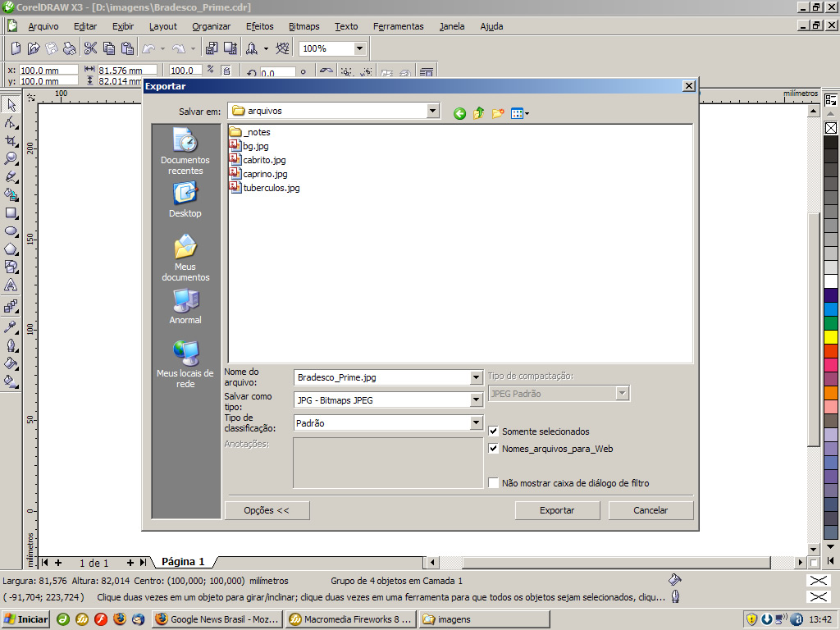Open the imagens folder taskbar button

pos(485,619)
